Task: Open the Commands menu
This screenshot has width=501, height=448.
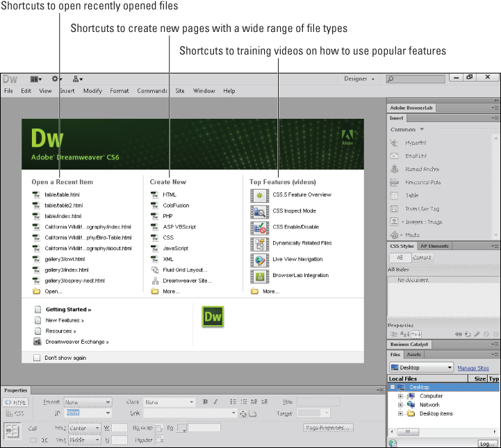Action: (151, 91)
